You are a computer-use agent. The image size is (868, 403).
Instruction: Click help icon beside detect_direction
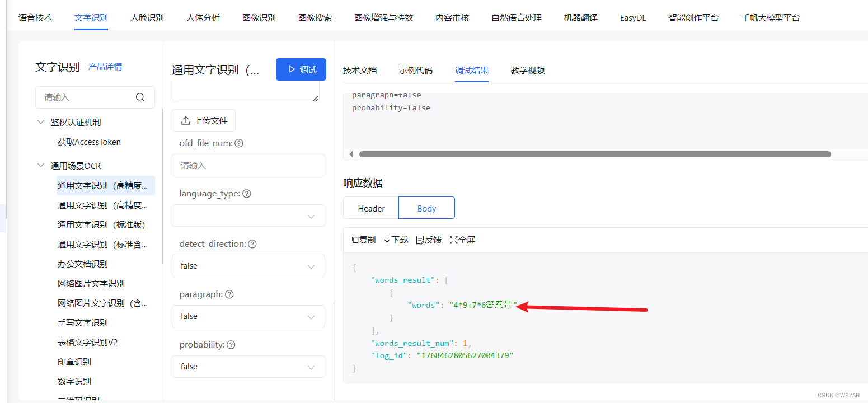[x=252, y=244]
